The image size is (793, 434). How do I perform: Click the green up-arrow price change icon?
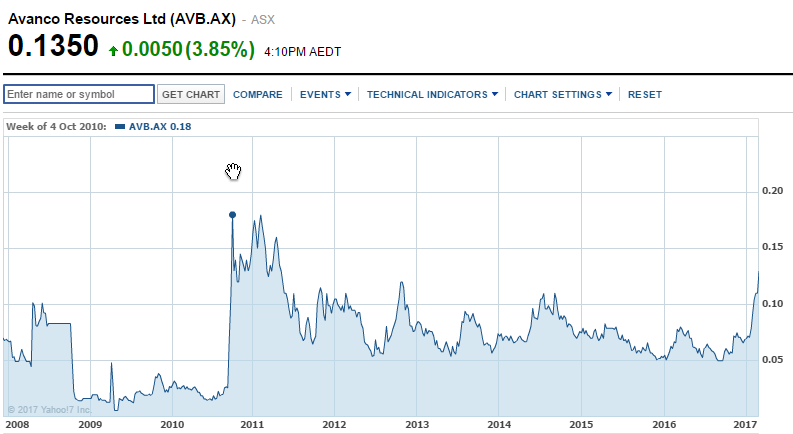[x=113, y=51]
